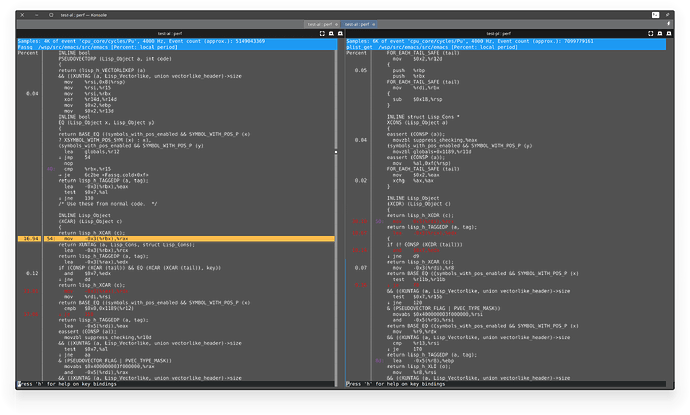Click the new tab icon in the tab bar

(x=669, y=24)
